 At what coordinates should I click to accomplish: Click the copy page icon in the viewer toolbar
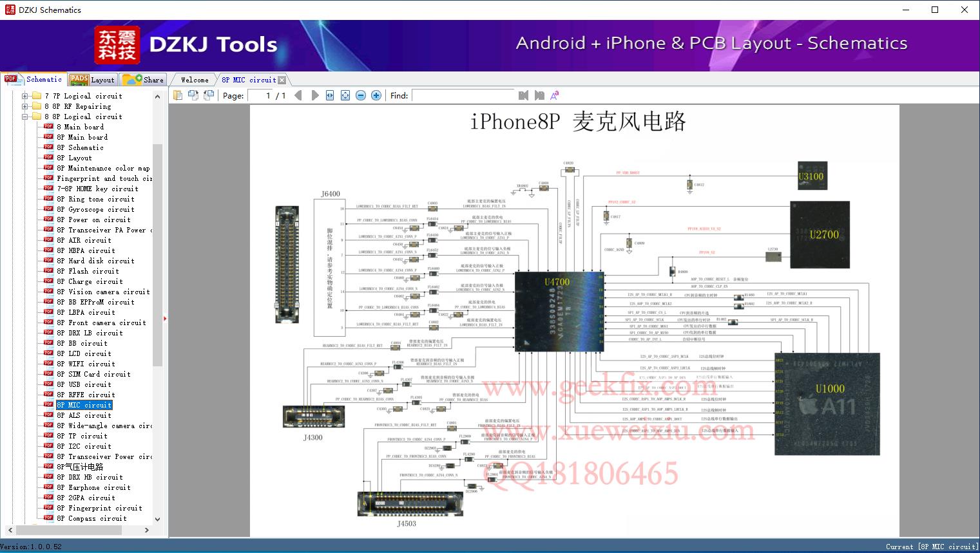click(178, 95)
